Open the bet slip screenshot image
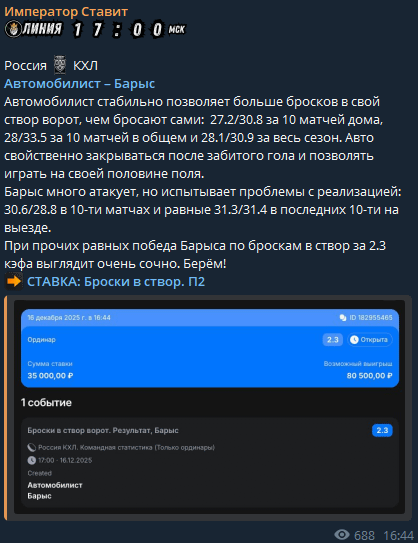Viewport: 418px width, 543px height. click(210, 407)
